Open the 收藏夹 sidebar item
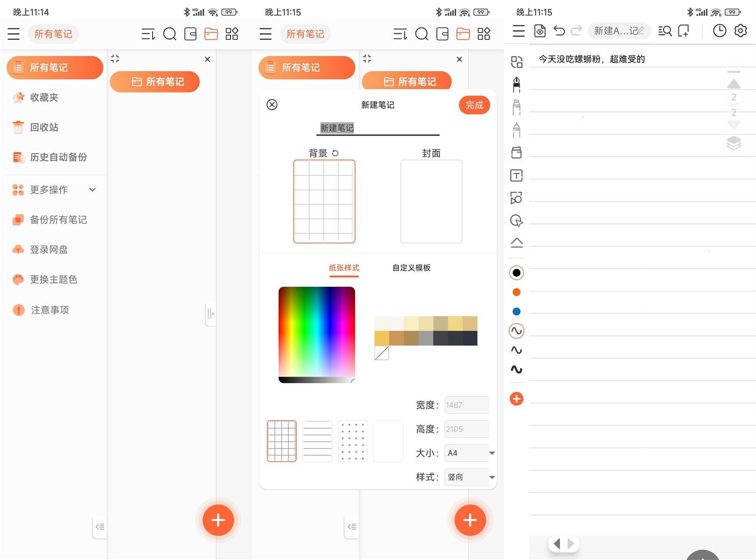 (43, 97)
